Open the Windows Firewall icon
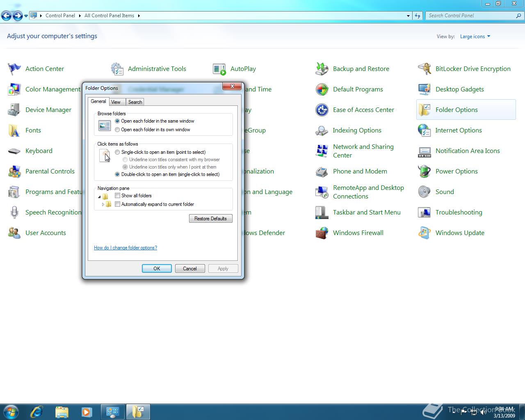This screenshot has width=525, height=420. pos(322,233)
